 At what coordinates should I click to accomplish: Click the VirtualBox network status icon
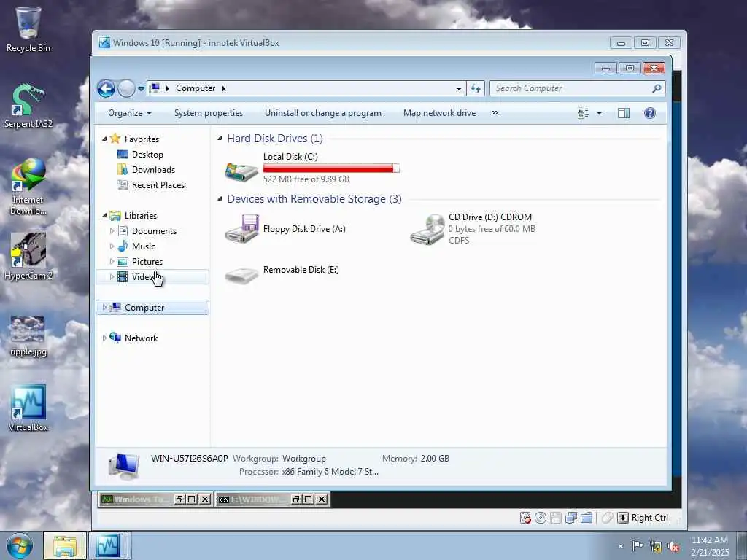click(x=570, y=518)
